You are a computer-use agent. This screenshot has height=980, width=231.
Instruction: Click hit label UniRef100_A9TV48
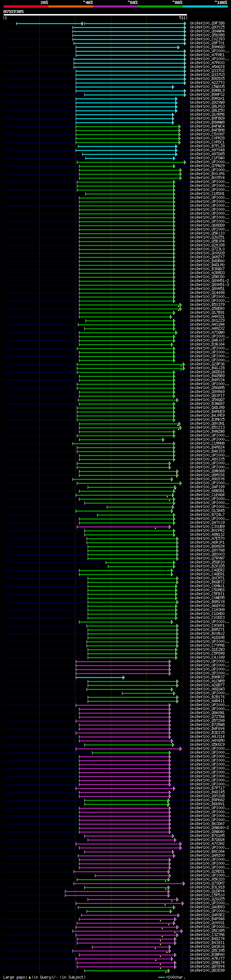pyautogui.click(x=208, y=150)
